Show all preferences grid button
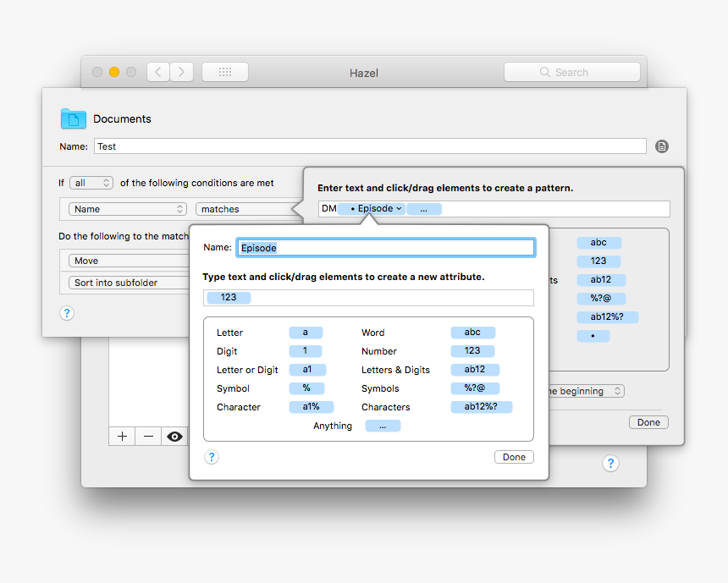The height and width of the screenshot is (583, 728). point(225,72)
